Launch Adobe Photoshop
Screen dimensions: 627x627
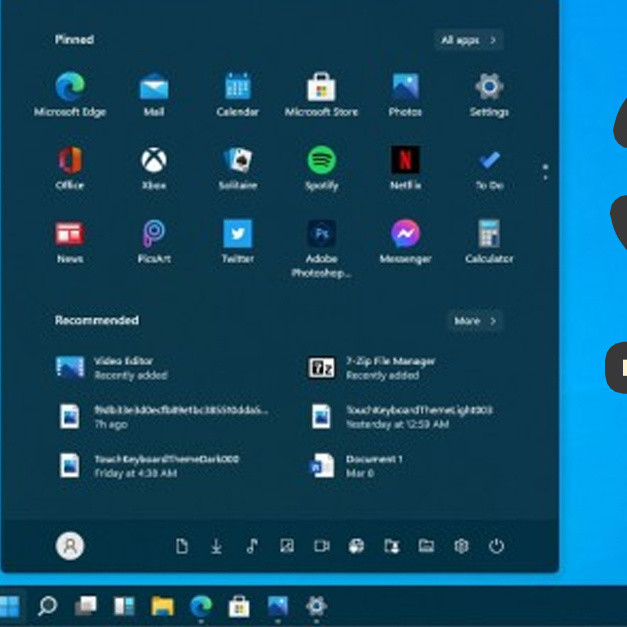[x=321, y=248]
